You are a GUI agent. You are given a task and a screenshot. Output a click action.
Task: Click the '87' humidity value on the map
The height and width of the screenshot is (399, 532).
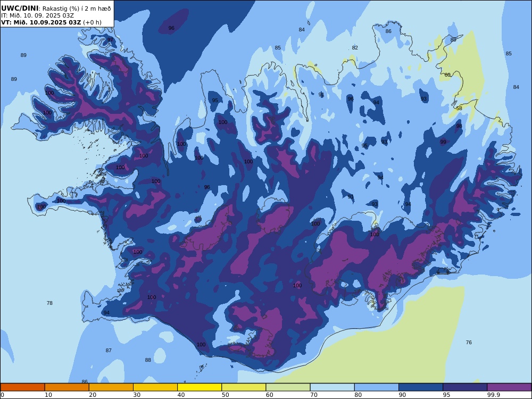tap(109, 351)
